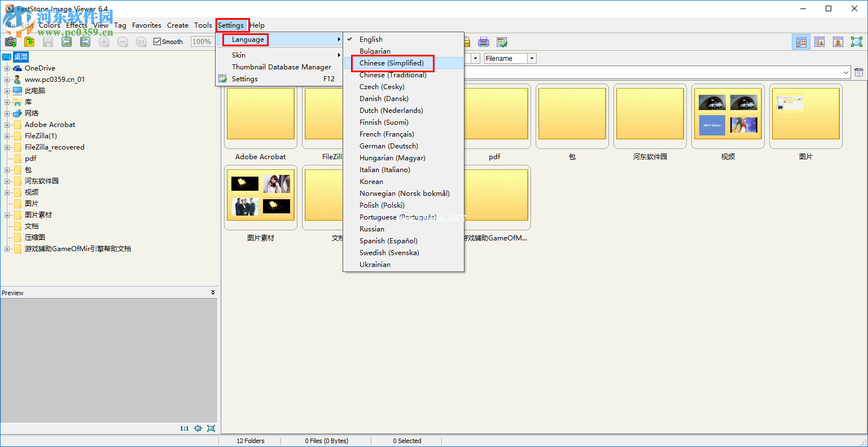Click the settings icon beside Settings F12 entry
This screenshot has width=868, height=447.
(x=223, y=79)
